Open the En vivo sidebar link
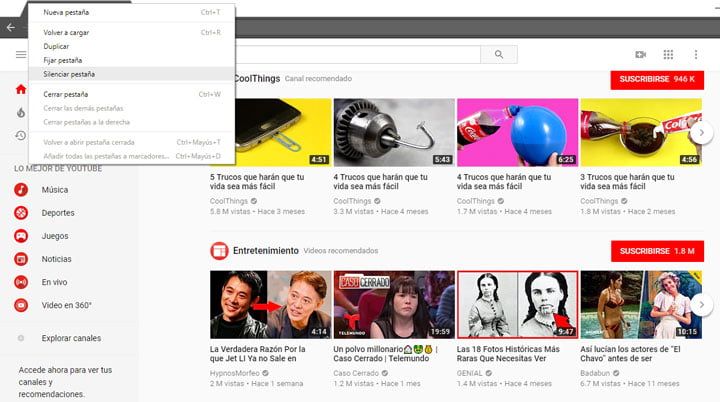 click(54, 282)
